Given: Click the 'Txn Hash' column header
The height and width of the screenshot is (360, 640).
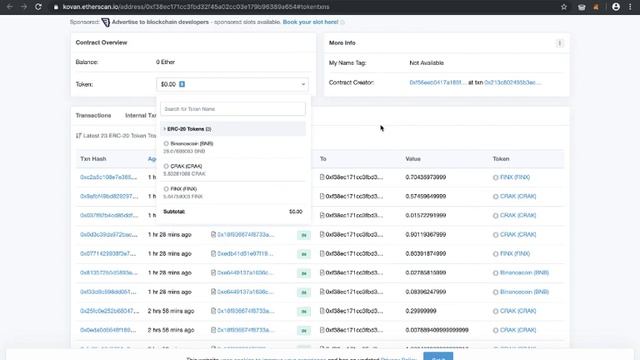Looking at the screenshot, I should pyautogui.click(x=93, y=159).
